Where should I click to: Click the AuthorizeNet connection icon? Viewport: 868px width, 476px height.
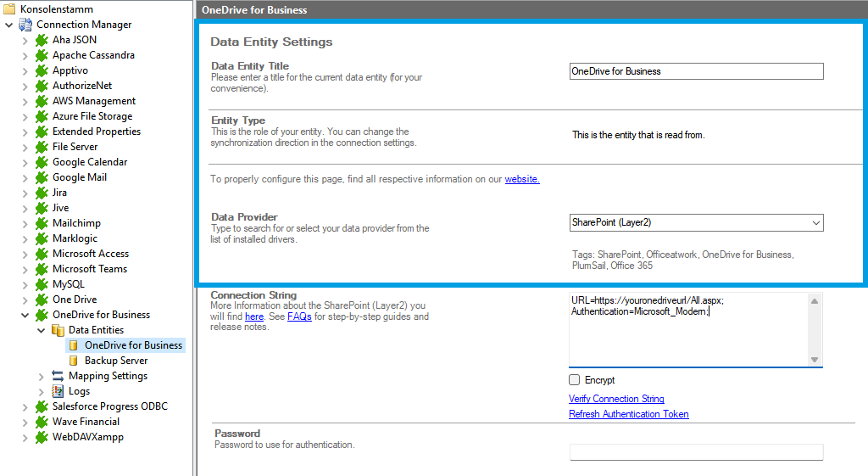click(42, 86)
